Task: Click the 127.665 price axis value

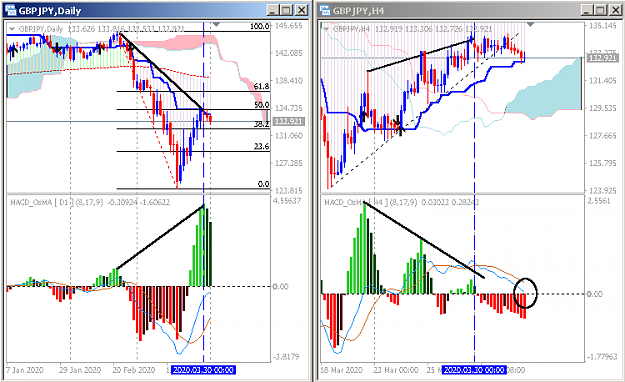Action: click(x=603, y=136)
